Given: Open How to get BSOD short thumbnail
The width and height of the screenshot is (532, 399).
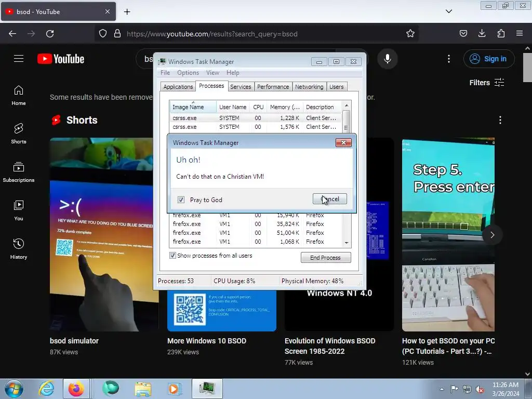Looking at the screenshot, I should coord(448,234).
